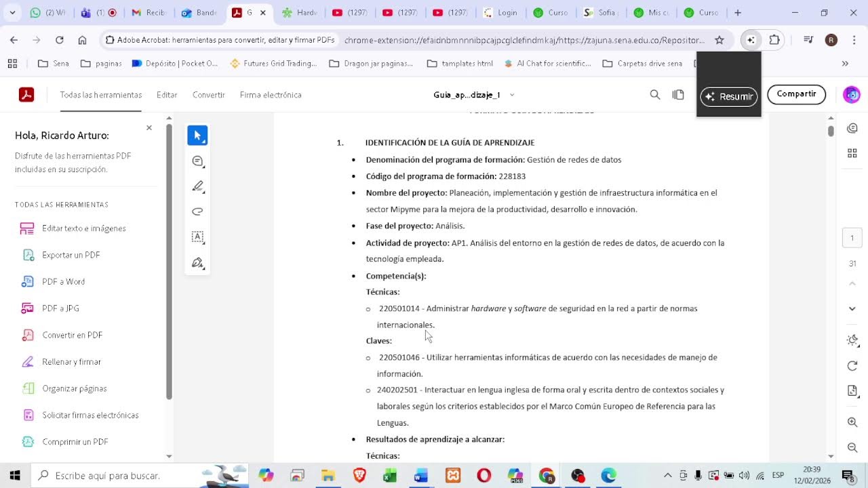Open the browser tab search dropdown
Image resolution: width=868 pixels, height=488 pixels.
[x=14, y=12]
